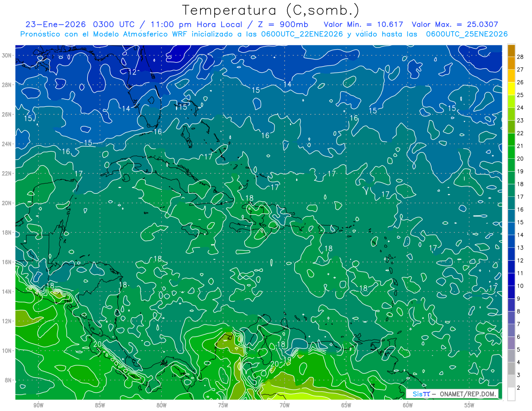This screenshot has height=411, width=532.
Task: Click the brown-orange top swatch of color scale
Action: coord(511,51)
